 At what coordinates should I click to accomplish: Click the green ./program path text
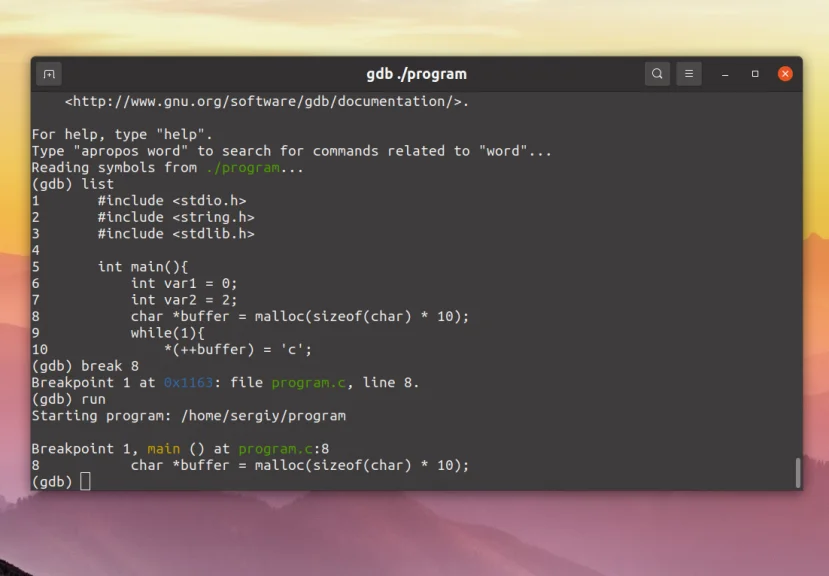(x=243, y=168)
